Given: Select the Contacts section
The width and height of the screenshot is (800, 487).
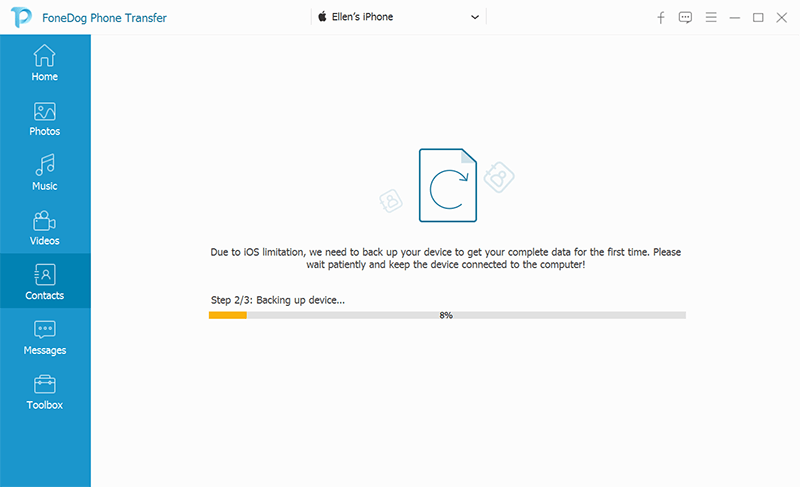Looking at the screenshot, I should 45,281.
